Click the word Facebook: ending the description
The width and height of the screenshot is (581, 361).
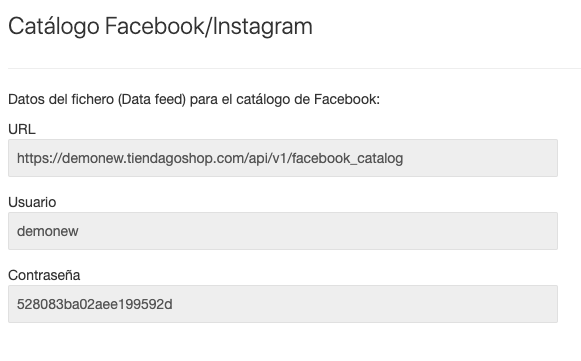(x=347, y=99)
